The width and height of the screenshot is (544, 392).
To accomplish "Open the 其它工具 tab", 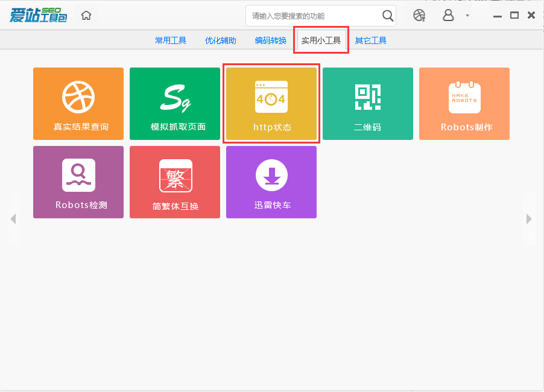I will (x=370, y=40).
